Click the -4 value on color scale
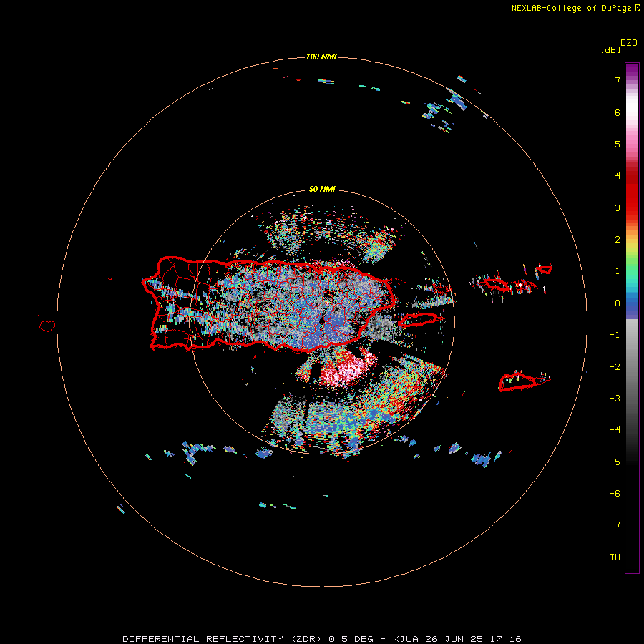 [615, 430]
